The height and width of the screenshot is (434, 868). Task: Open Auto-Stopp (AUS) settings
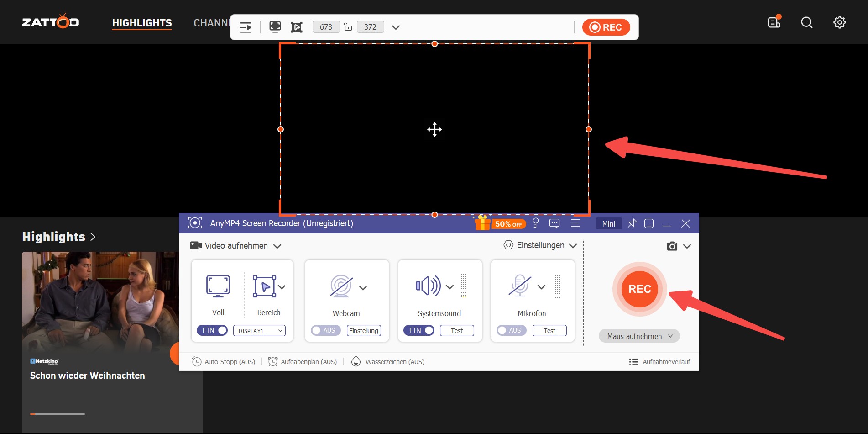[x=224, y=362]
